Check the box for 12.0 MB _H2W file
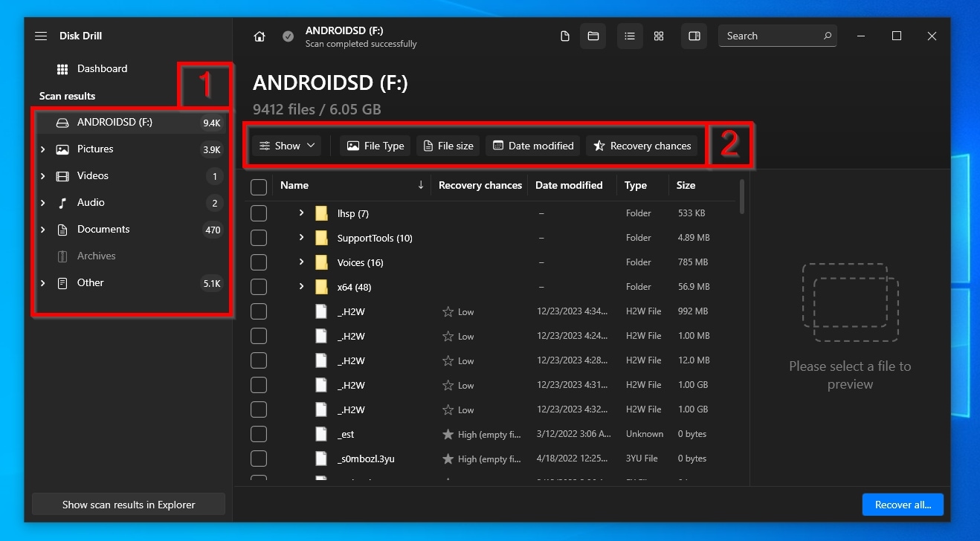Screen dimensions: 980x541 [259, 360]
